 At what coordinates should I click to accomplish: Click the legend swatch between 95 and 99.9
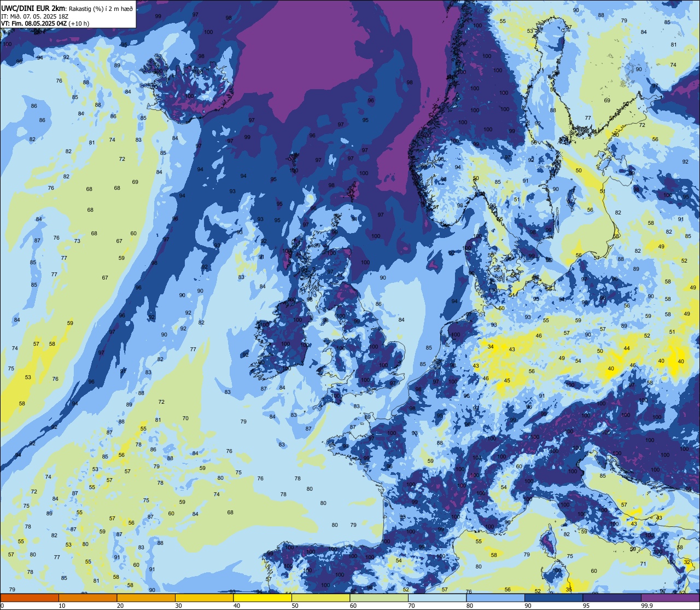pos(612,597)
